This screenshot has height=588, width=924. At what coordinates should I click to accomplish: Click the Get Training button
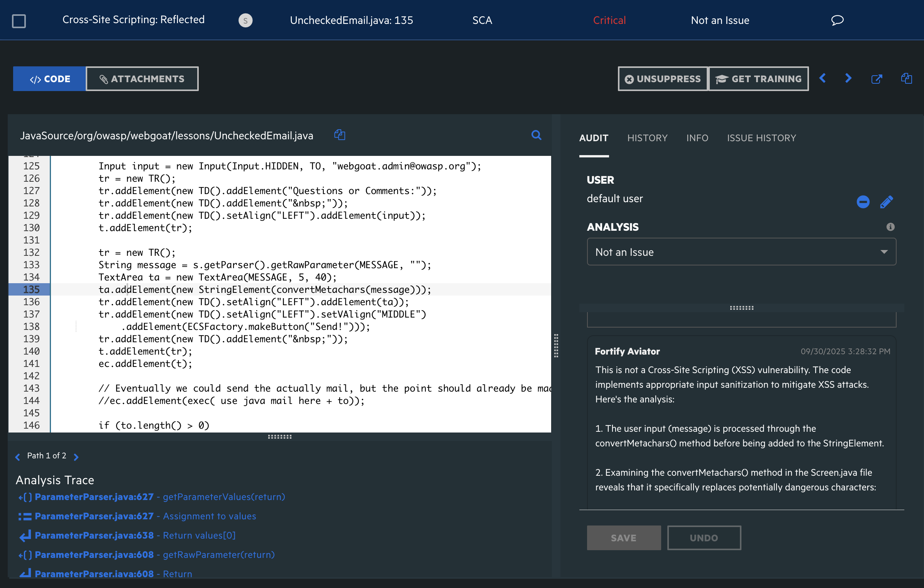click(758, 79)
